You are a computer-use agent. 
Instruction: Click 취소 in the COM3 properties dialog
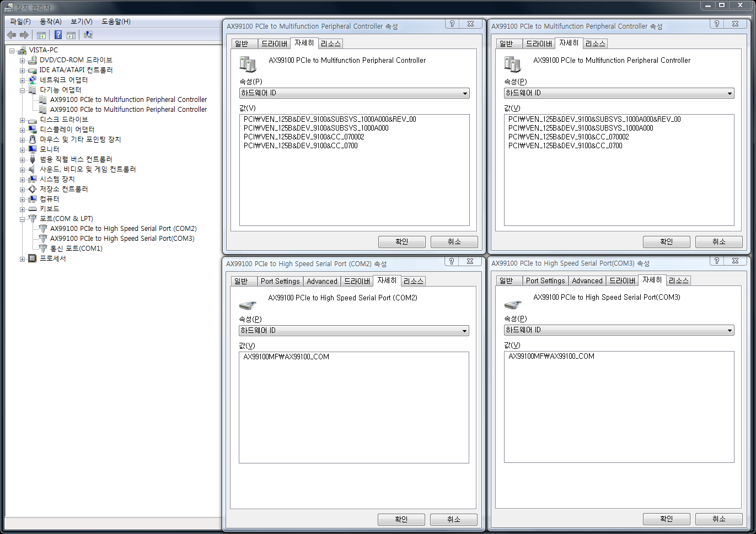[719, 519]
